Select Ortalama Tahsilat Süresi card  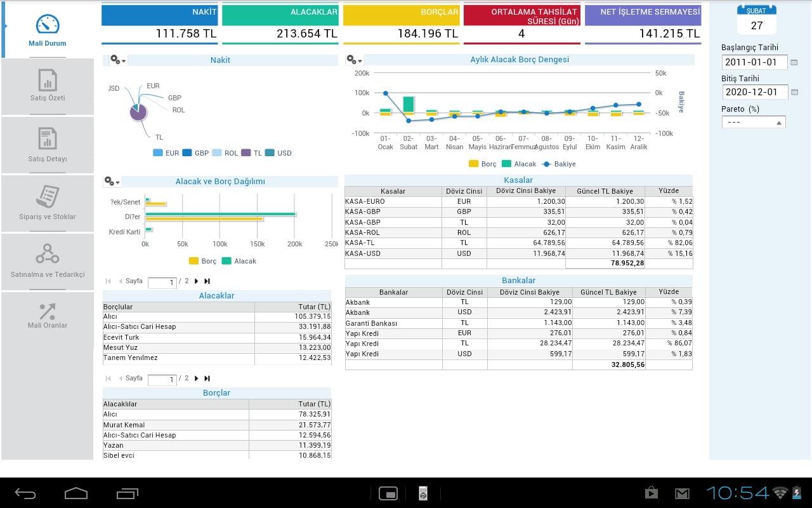(522, 24)
